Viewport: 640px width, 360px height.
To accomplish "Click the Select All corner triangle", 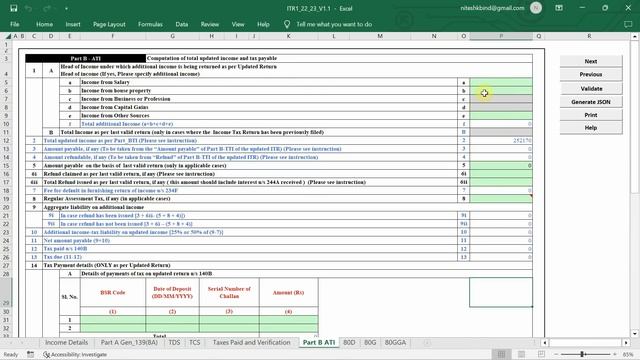I will coord(8,36).
